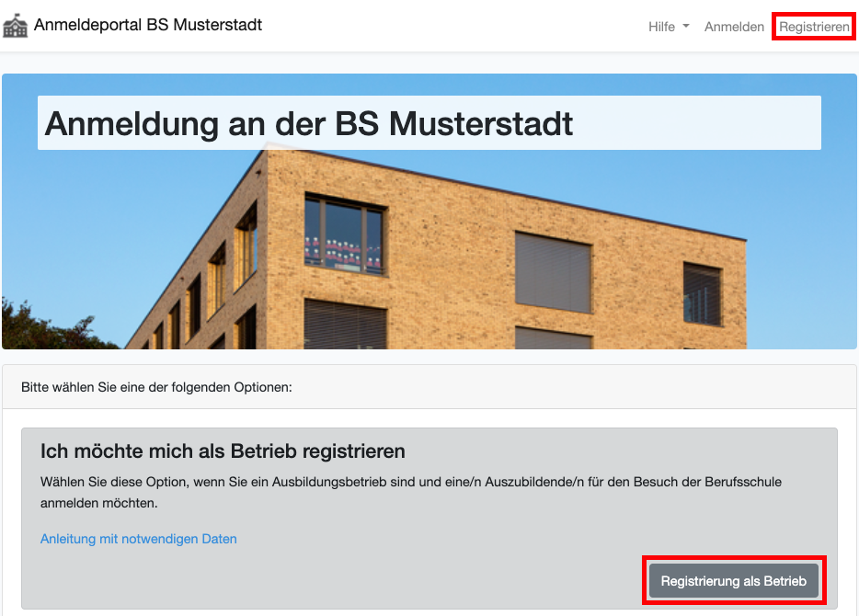Viewport: 859px width, 616px height.
Task: Open the Anmeldeportal BS Musterstadt home link
Action: (x=147, y=26)
